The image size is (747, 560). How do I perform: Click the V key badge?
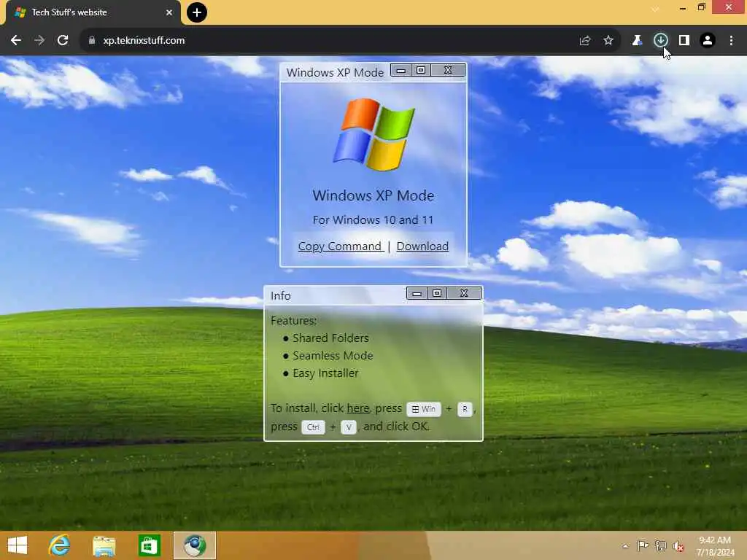[x=349, y=427]
